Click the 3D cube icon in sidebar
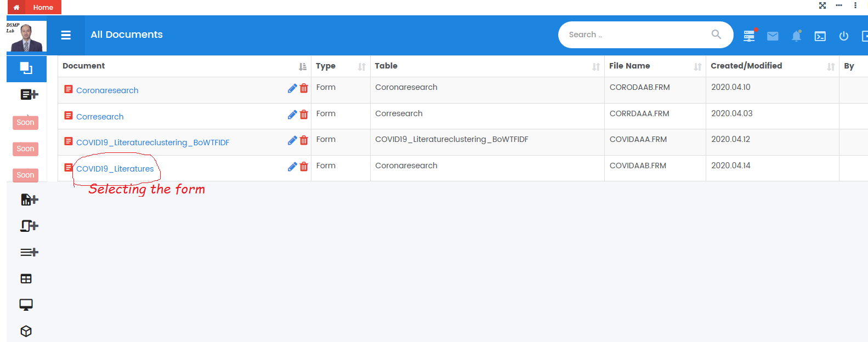868x342 pixels. pos(26,331)
